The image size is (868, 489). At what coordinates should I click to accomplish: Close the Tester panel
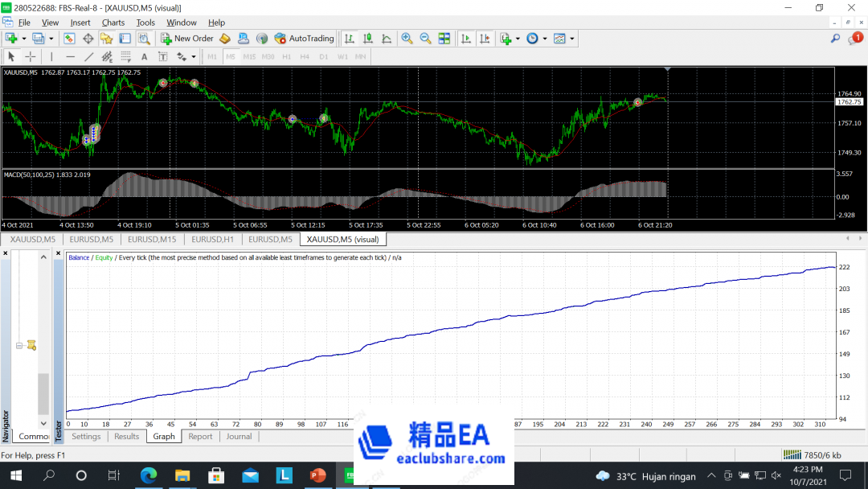[58, 253]
